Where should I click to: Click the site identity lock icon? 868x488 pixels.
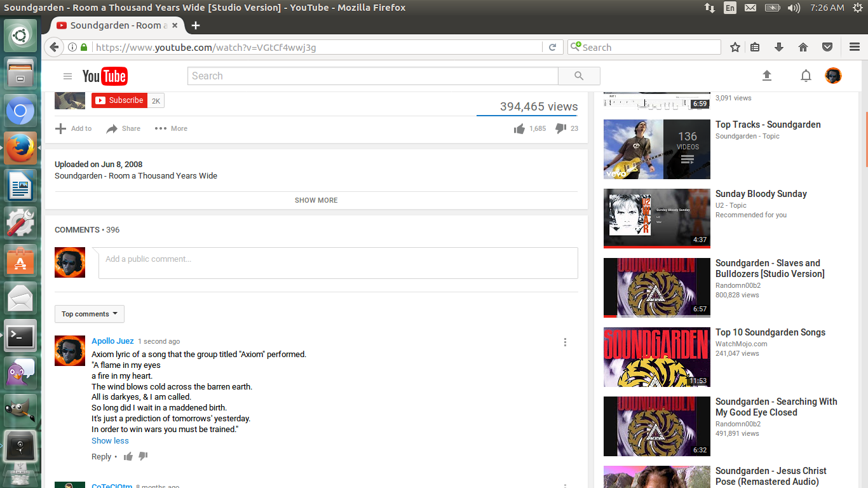click(84, 47)
